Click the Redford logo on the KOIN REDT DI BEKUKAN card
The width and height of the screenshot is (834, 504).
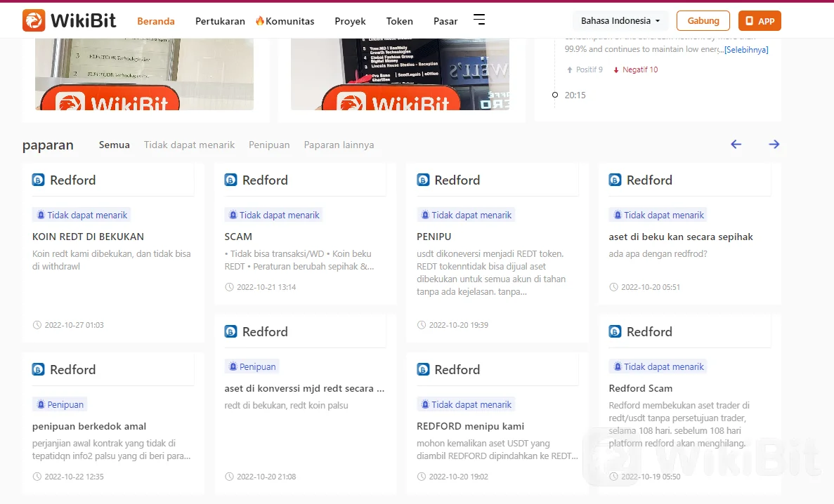(39, 180)
